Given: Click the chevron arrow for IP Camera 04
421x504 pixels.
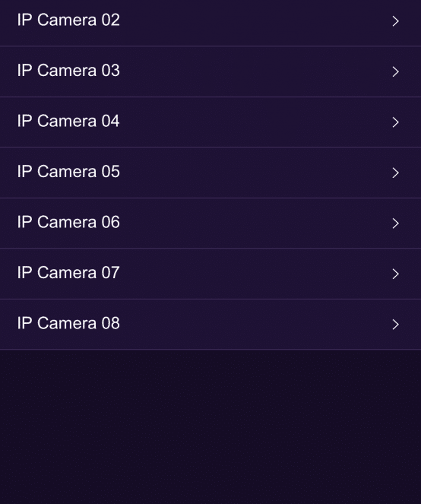Looking at the screenshot, I should coord(396,122).
